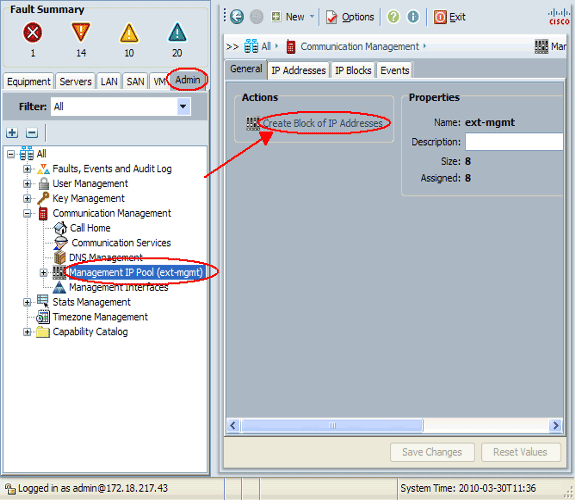
Task: Click into the Description input field
Action: click(514, 142)
